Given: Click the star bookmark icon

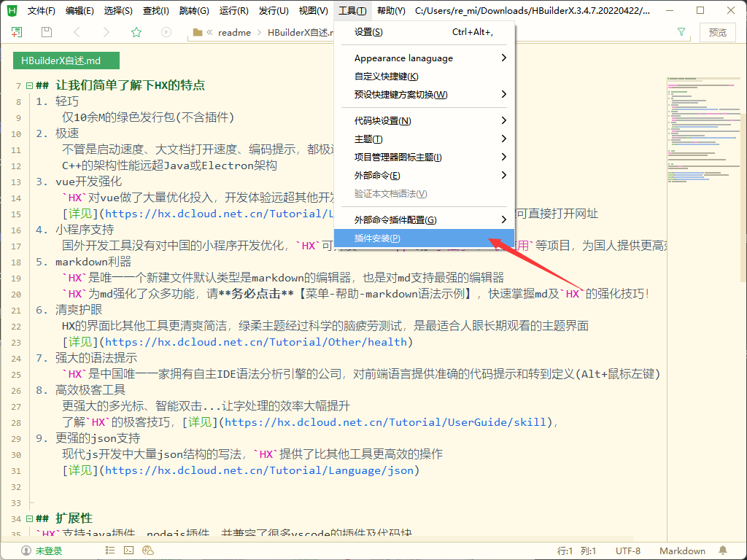Looking at the screenshot, I should [x=136, y=32].
